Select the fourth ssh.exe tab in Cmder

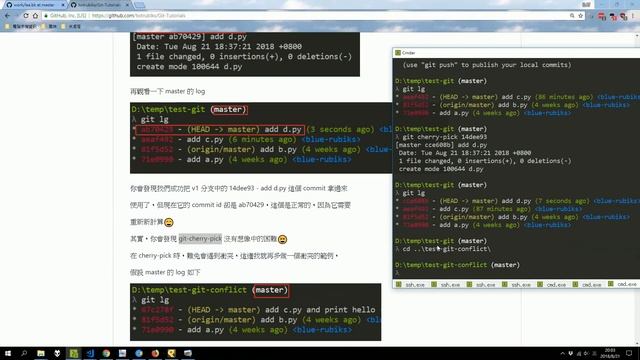tap(517, 284)
